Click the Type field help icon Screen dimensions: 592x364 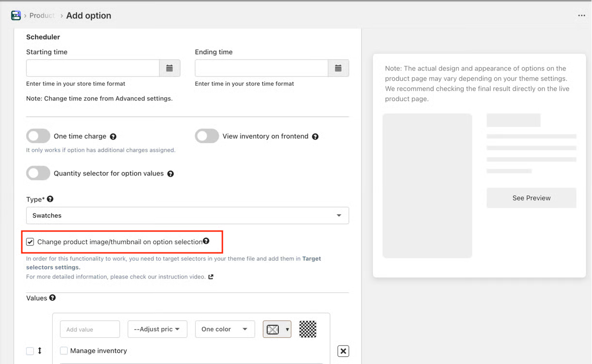[50, 199]
